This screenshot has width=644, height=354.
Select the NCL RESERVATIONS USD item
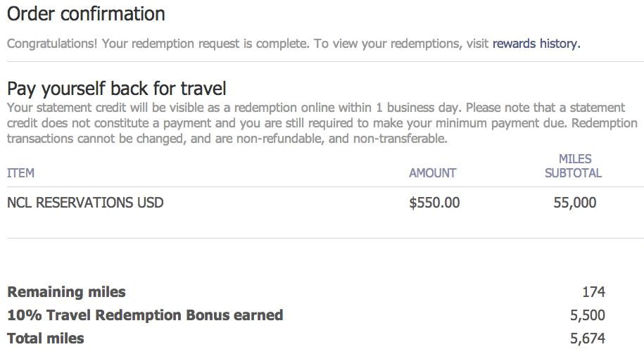tap(85, 203)
